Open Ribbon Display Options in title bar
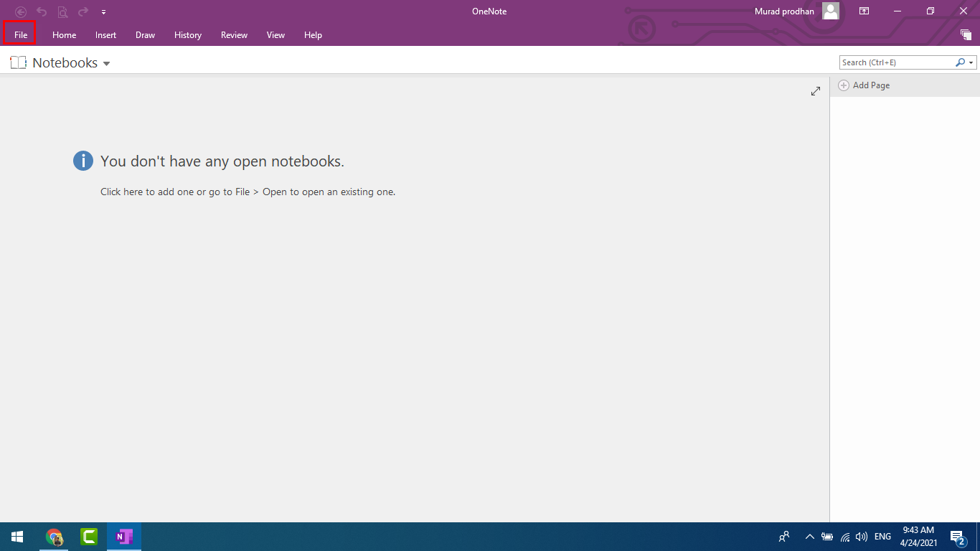Viewport: 980px width, 551px height. (x=864, y=11)
